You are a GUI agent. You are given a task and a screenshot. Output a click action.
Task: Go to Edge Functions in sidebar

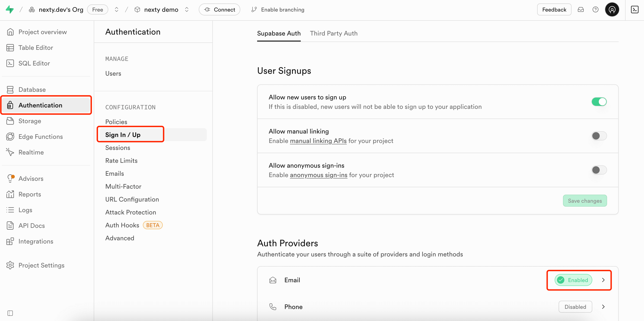pyautogui.click(x=40, y=137)
